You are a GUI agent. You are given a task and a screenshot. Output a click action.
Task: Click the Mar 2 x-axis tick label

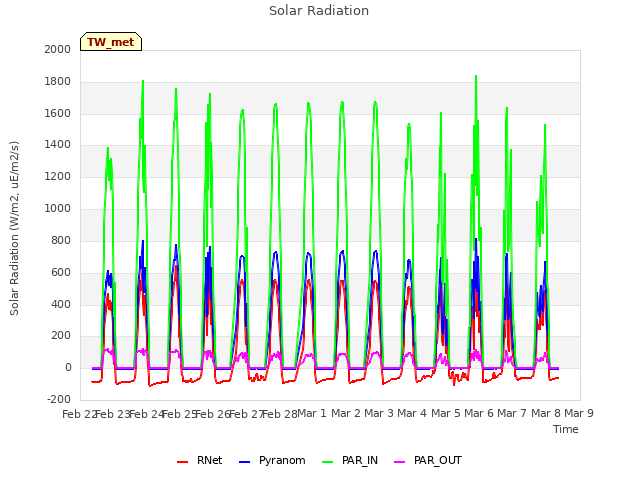(x=345, y=413)
